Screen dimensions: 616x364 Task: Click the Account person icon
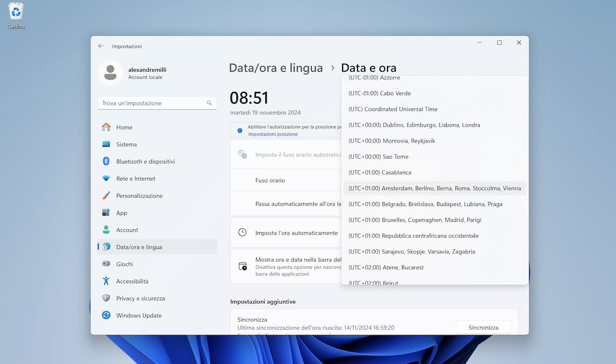(x=106, y=230)
